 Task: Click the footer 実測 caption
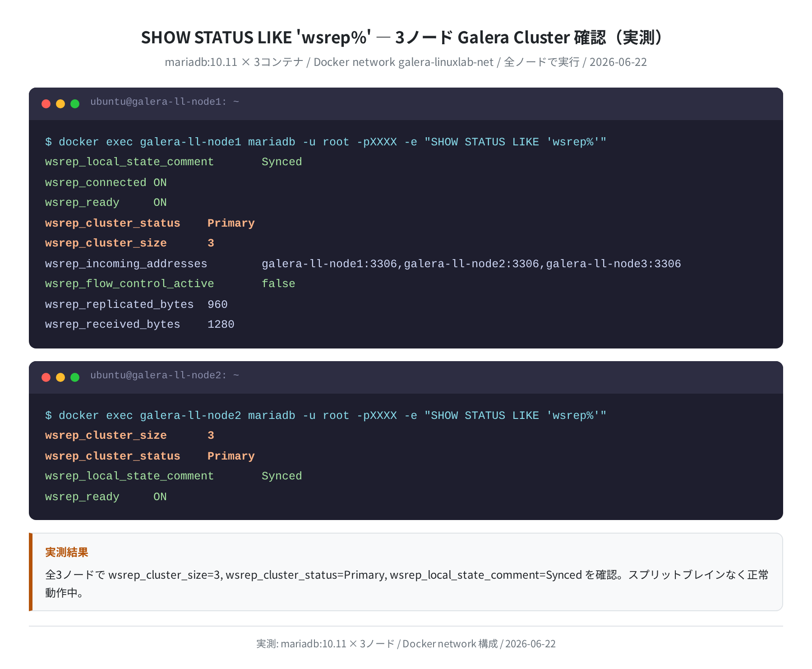point(406,644)
